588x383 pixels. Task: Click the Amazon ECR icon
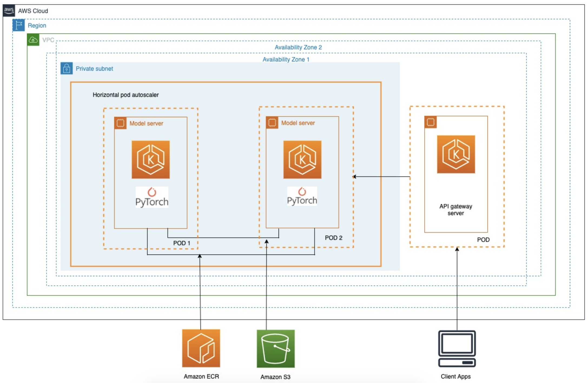tap(201, 348)
